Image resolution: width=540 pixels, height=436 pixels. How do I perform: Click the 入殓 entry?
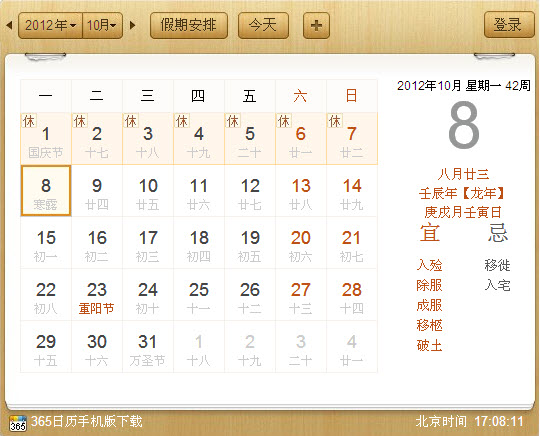coord(429,265)
